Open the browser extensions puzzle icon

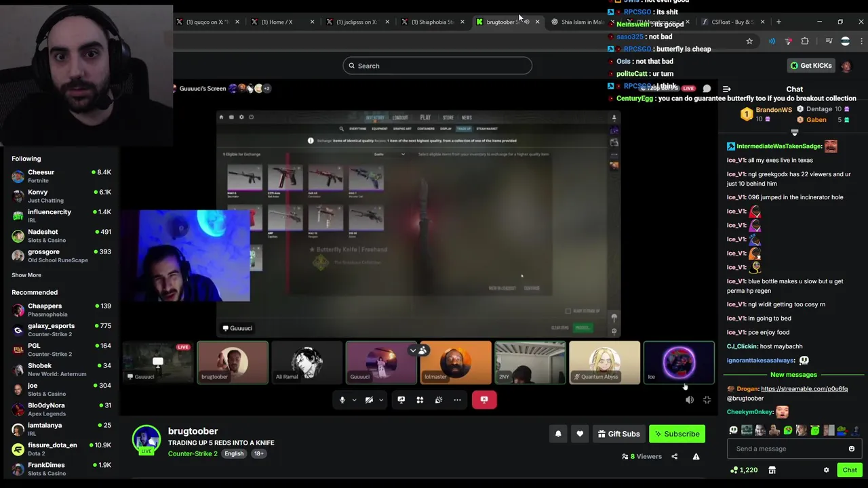[805, 41]
